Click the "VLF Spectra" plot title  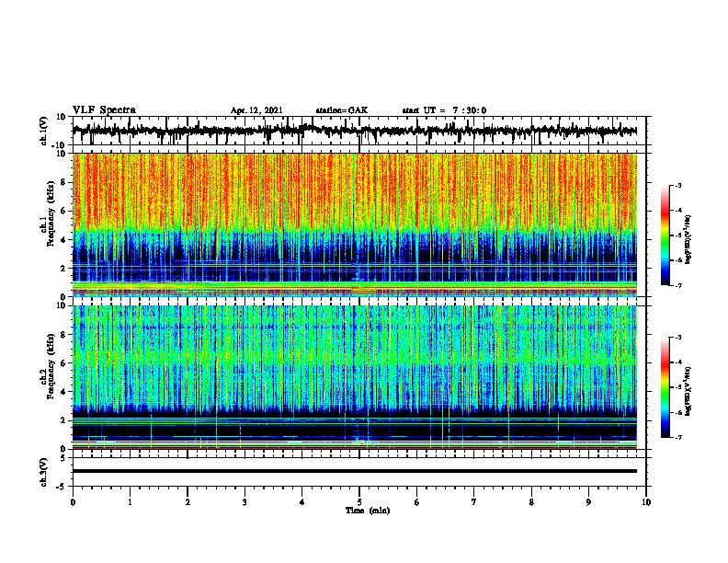coord(104,110)
